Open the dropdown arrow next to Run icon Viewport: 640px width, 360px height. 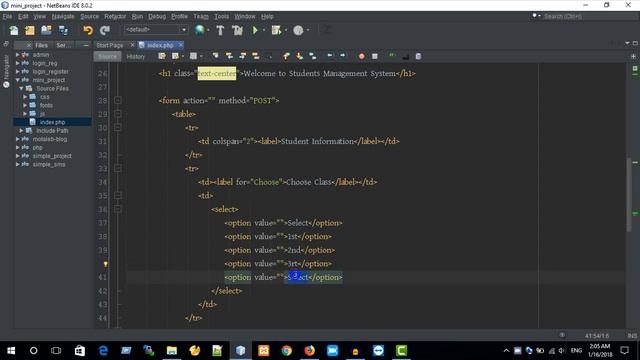click(x=264, y=30)
